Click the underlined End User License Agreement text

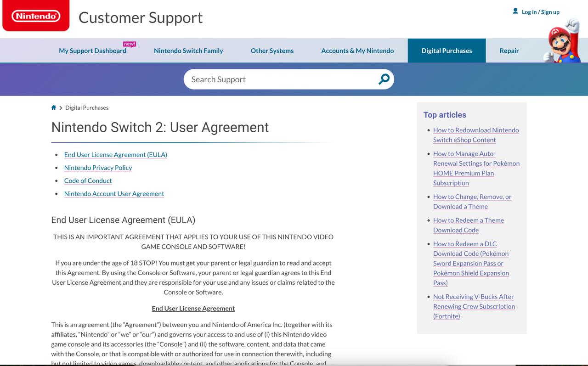click(193, 309)
